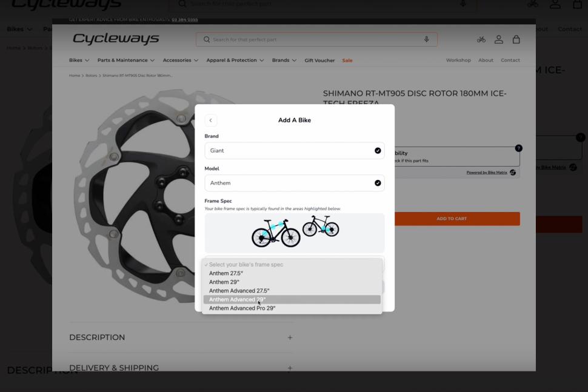Screen dimensions: 588x392
Task: Open the Anthem model field
Action: [x=295, y=183]
